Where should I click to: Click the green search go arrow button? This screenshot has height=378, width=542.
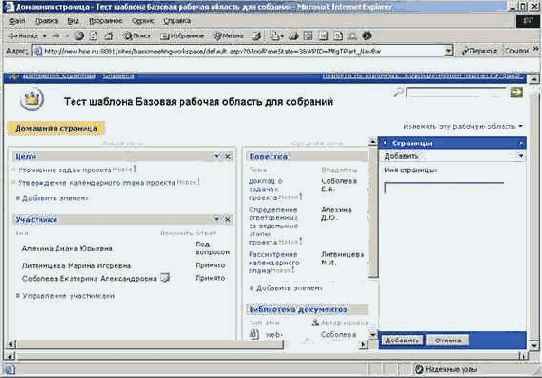pyautogui.click(x=516, y=92)
